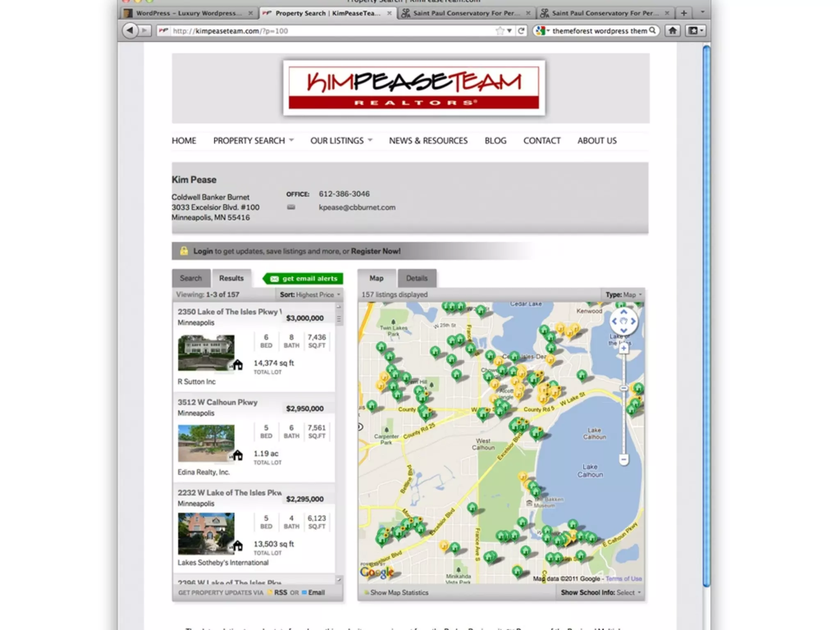Click the map zoom slider handle
Screen dimensions: 840x630
[623, 388]
